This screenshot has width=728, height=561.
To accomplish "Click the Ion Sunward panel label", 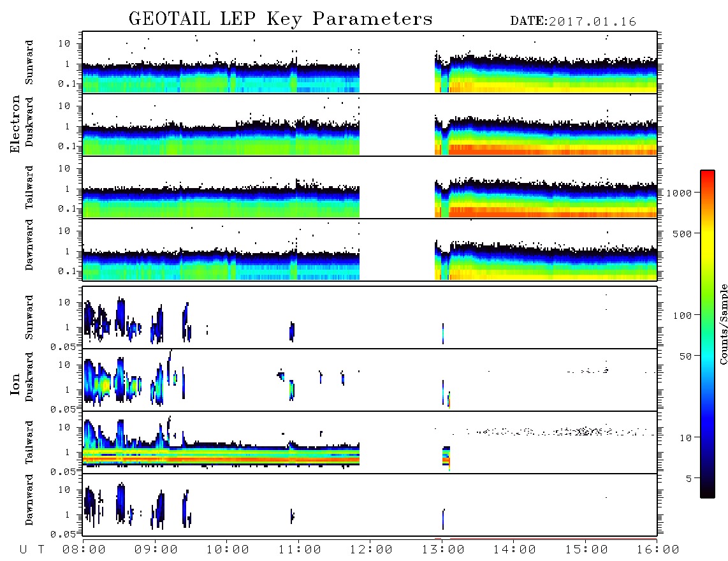I will (x=29, y=317).
